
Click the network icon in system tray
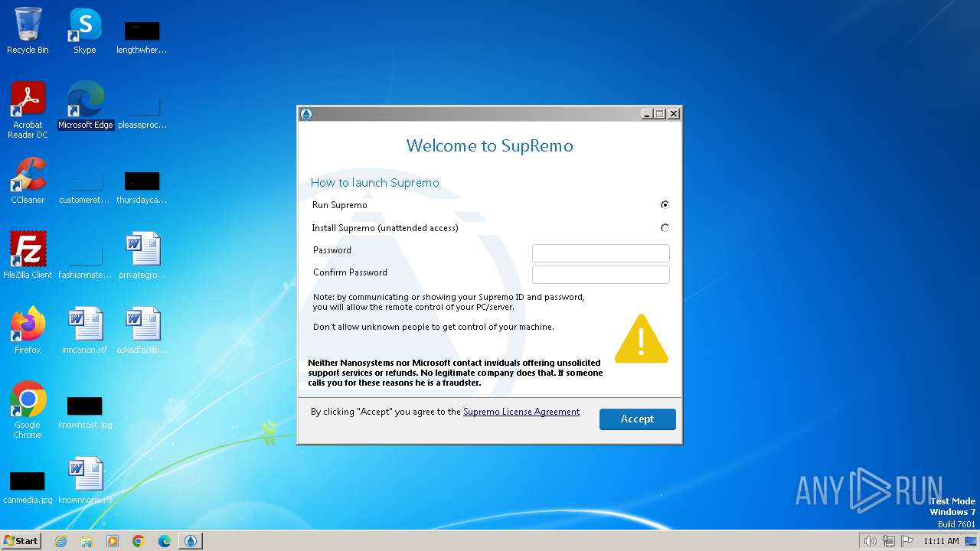pos(889,541)
